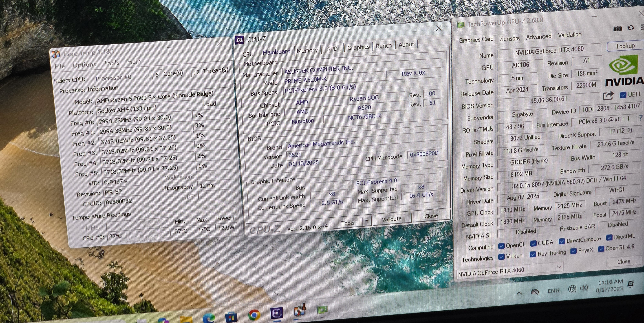Open File Explorer from the taskbar
644x323 pixels.
[x=186, y=319]
